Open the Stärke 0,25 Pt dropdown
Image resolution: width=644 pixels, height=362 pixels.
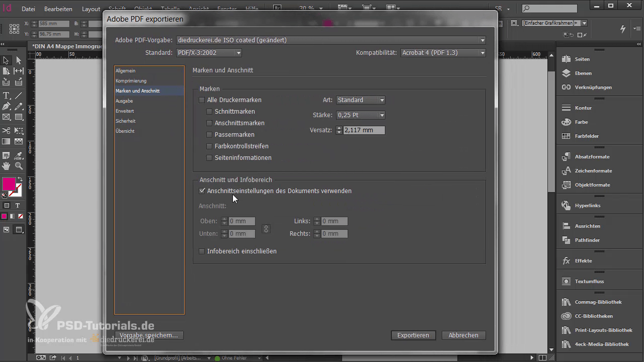tap(361, 115)
